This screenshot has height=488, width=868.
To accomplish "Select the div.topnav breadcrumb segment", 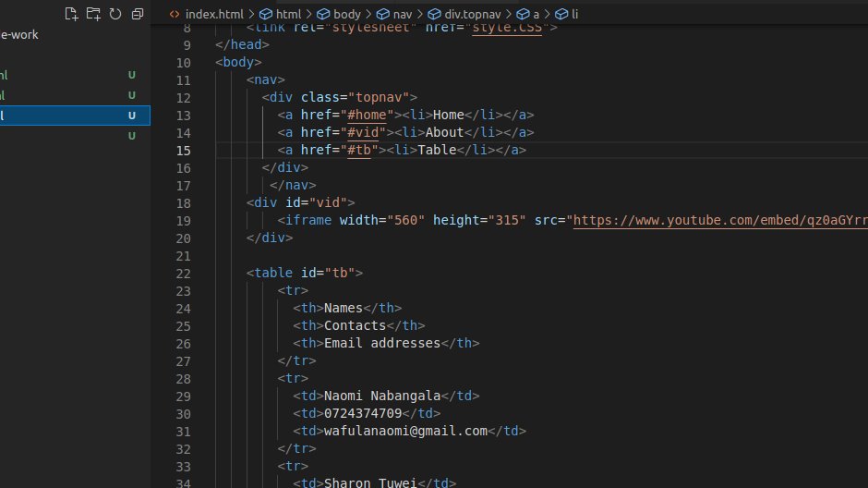I will click(473, 15).
